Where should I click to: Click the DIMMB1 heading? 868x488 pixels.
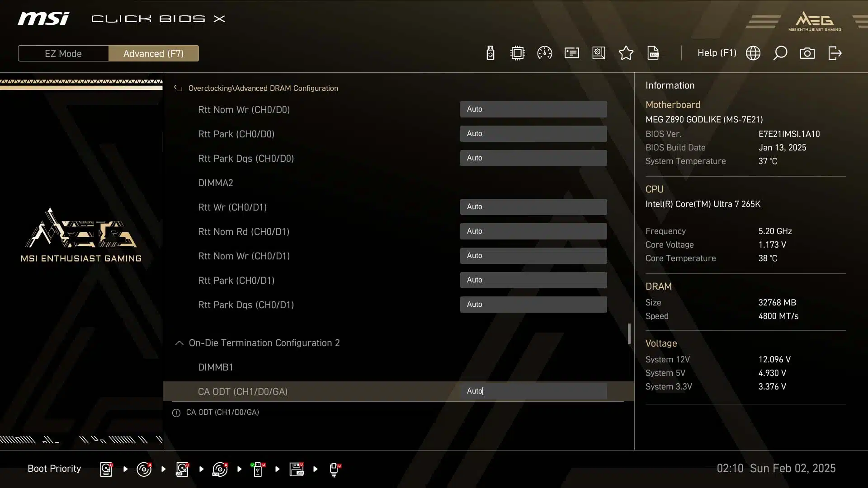pyautogui.click(x=215, y=367)
